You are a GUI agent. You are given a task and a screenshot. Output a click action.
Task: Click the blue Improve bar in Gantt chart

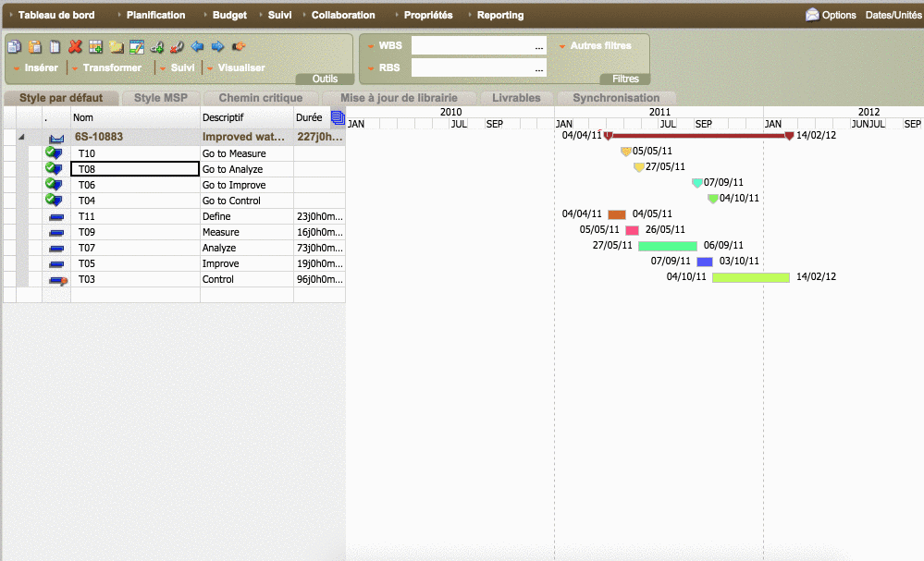(x=705, y=262)
